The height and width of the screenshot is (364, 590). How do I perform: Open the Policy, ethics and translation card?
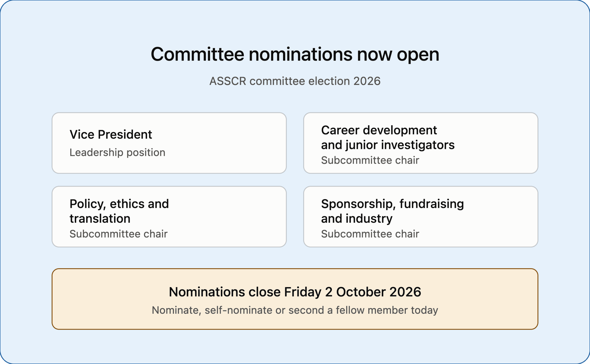coord(169,217)
